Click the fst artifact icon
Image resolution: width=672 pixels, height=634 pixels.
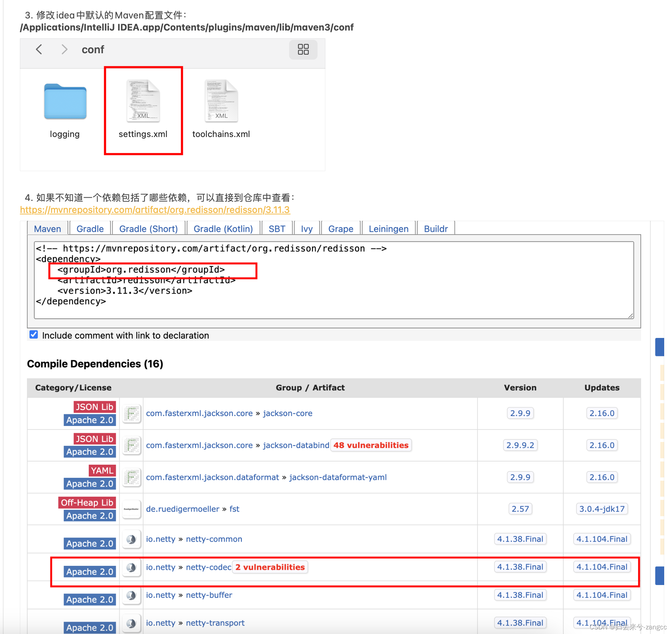coord(132,509)
